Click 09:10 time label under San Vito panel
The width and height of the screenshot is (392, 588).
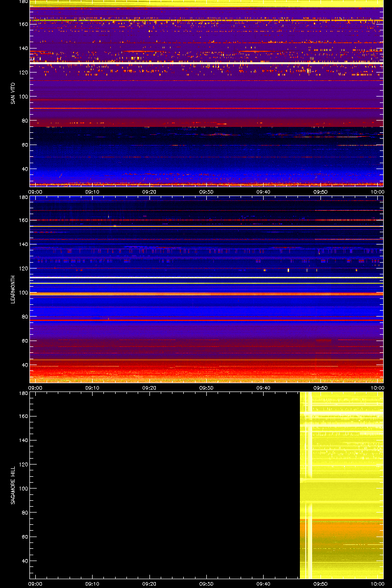(x=92, y=192)
